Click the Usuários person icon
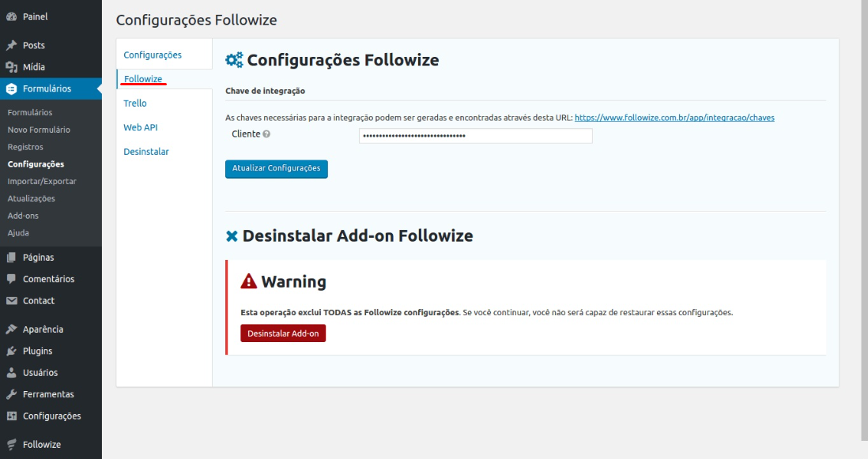 [x=11, y=373]
